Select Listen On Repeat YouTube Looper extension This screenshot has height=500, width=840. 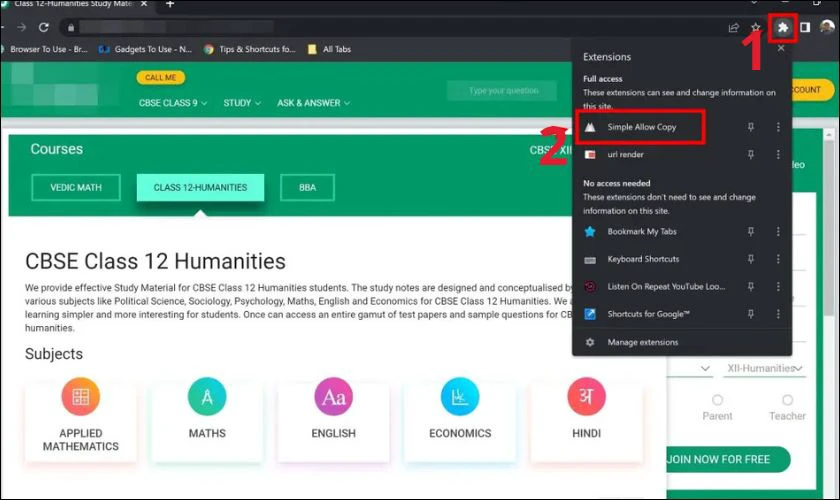[666, 287]
